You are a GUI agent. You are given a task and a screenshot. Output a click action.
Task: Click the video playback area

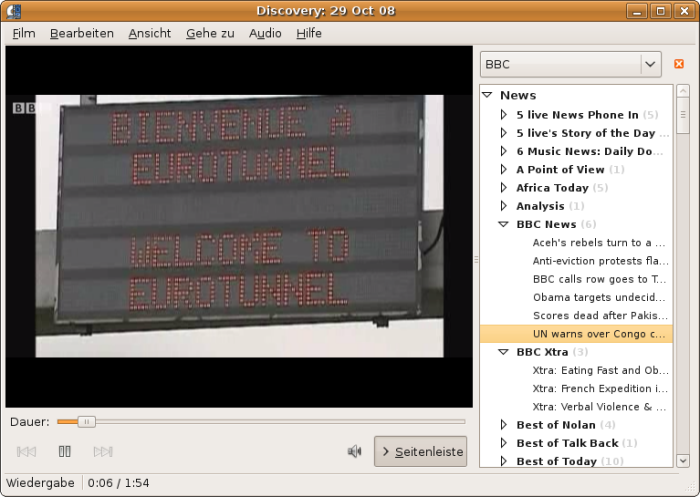(x=239, y=226)
